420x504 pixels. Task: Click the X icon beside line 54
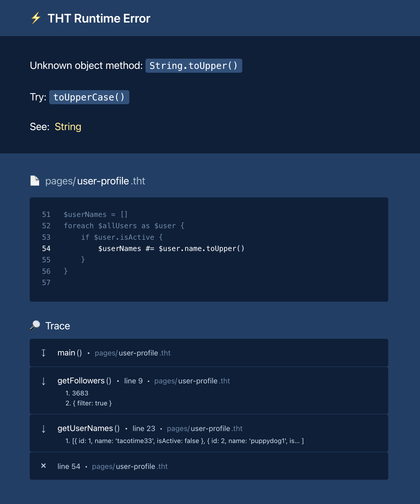[x=44, y=466]
